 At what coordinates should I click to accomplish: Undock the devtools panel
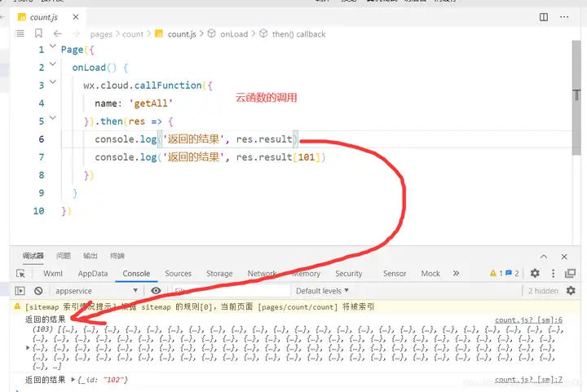click(x=570, y=274)
